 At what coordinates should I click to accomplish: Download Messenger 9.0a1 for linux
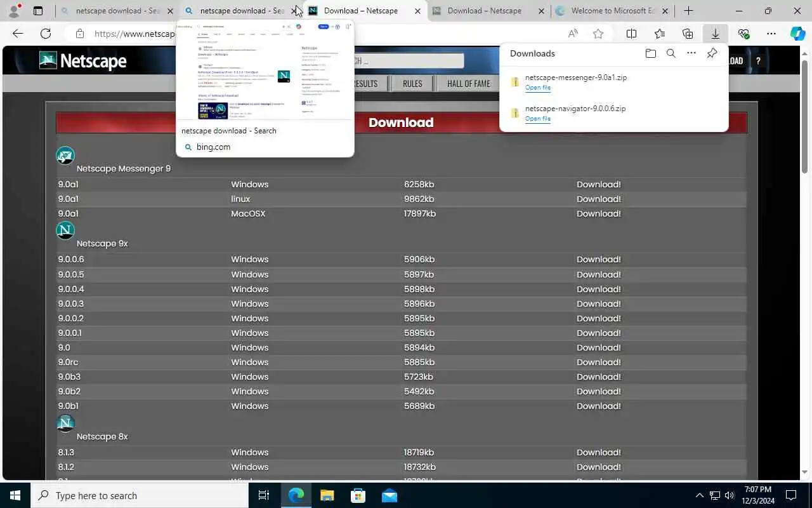pos(598,199)
